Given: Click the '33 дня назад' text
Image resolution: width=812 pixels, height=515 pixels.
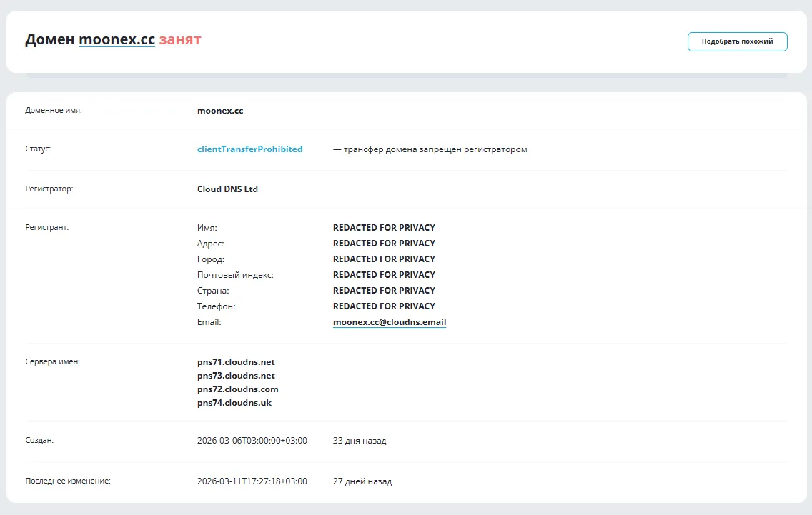Looking at the screenshot, I should 360,441.
